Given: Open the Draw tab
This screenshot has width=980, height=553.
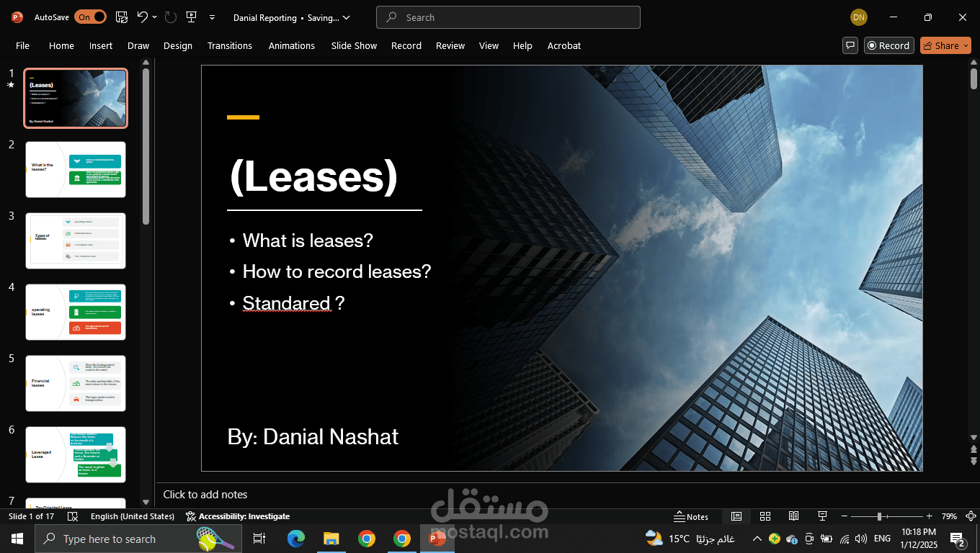Looking at the screenshot, I should (138, 45).
